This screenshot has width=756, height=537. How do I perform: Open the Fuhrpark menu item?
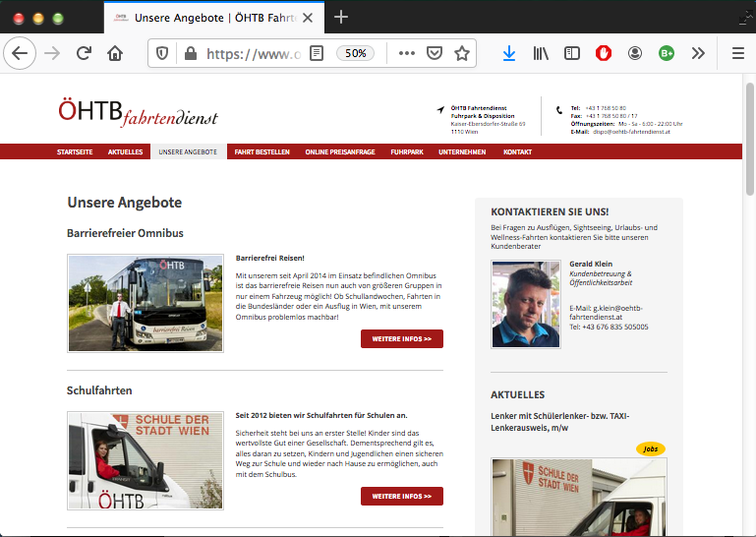click(407, 151)
